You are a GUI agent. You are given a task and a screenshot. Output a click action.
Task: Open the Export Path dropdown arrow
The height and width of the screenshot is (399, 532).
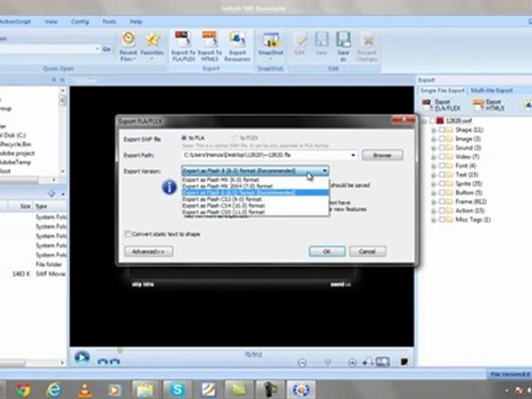[353, 155]
